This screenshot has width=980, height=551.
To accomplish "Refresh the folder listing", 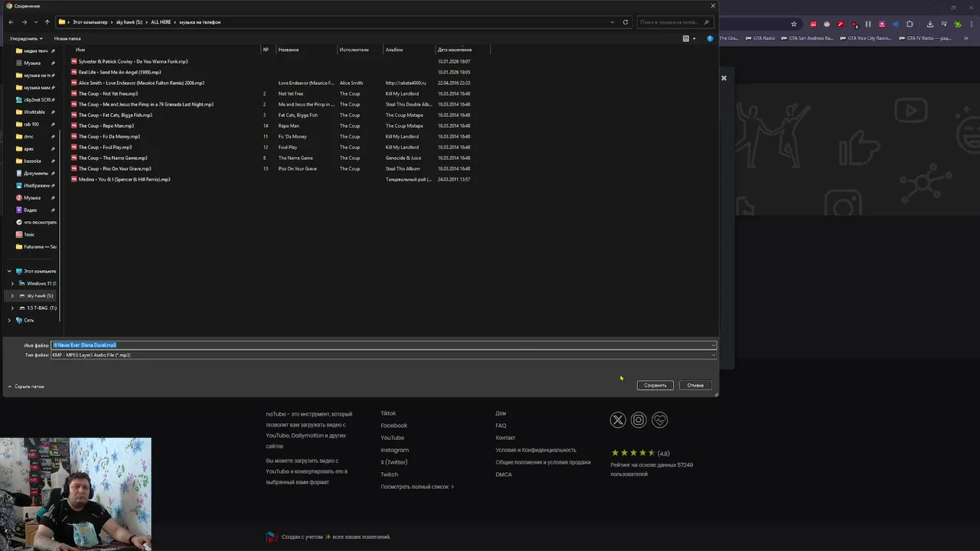I will point(626,22).
